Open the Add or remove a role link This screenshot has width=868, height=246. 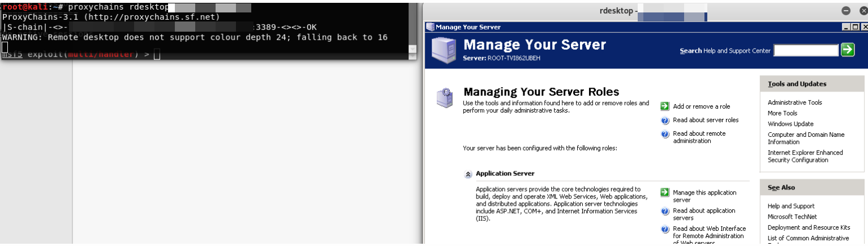[701, 106]
